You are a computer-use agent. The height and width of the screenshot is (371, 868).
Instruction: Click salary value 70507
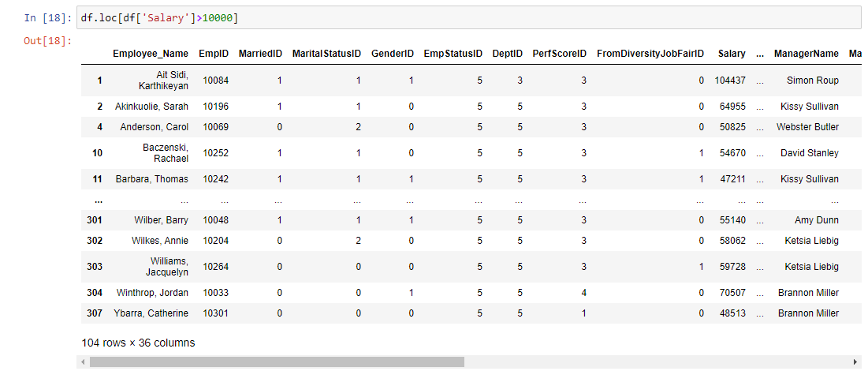click(732, 293)
